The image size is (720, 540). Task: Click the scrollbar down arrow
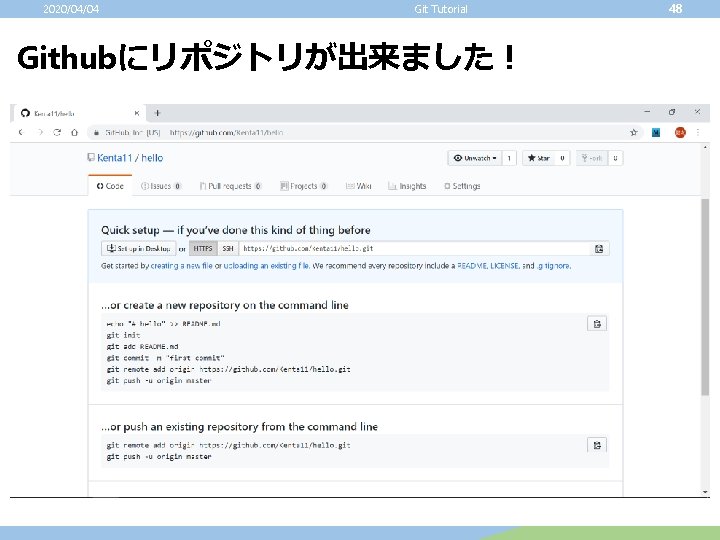click(705, 492)
